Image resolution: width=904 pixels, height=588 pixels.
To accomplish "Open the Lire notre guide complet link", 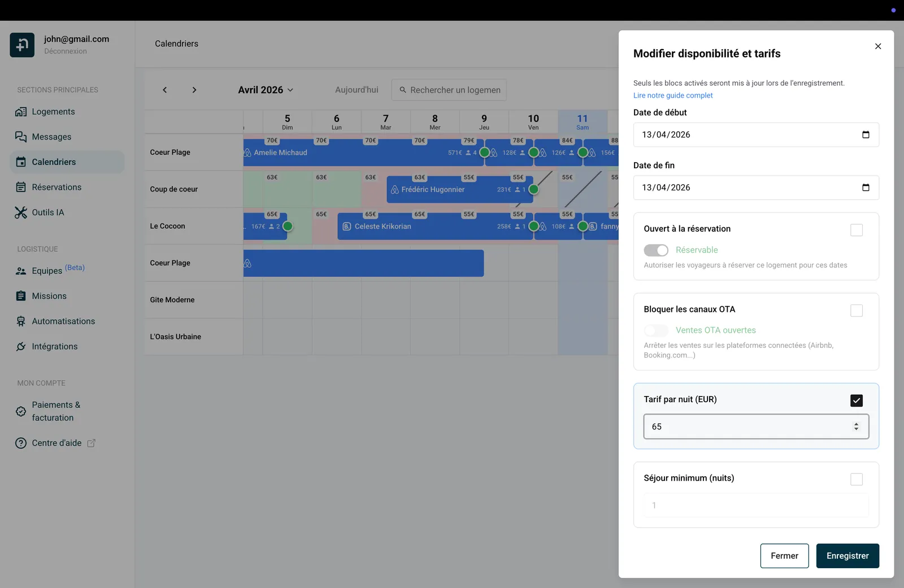I will coord(673,95).
